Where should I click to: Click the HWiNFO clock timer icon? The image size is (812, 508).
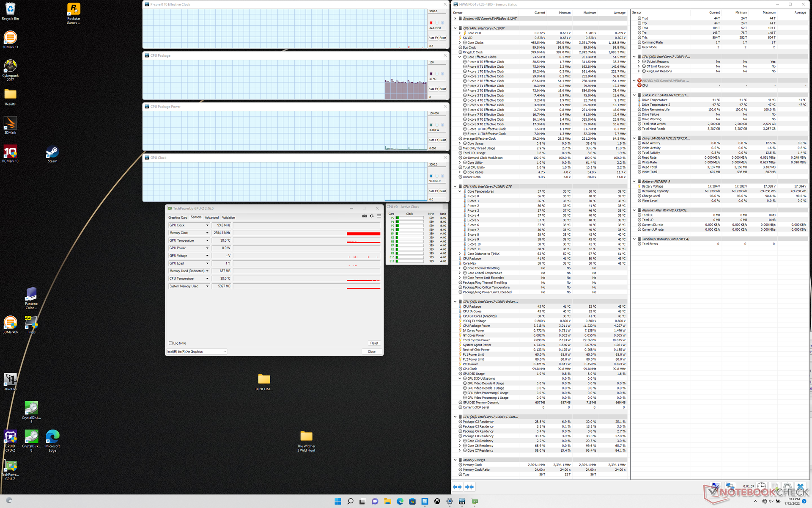[761, 486]
